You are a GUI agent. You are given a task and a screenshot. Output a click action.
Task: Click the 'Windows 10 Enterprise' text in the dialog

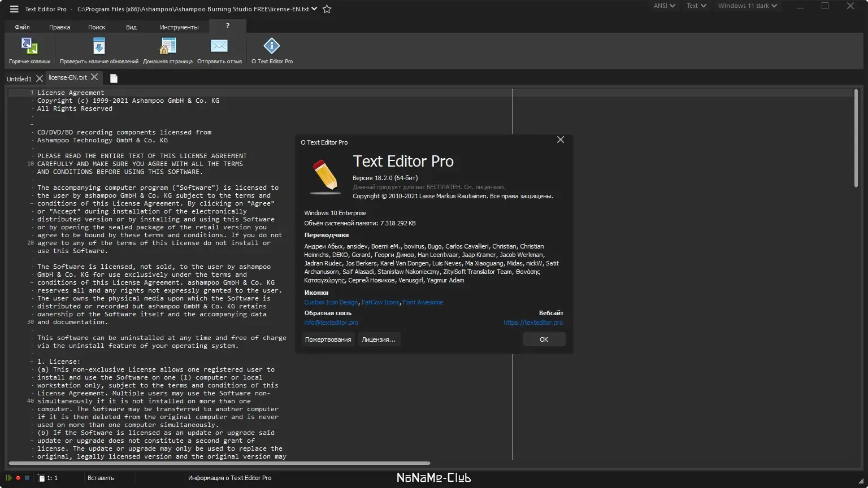click(335, 213)
